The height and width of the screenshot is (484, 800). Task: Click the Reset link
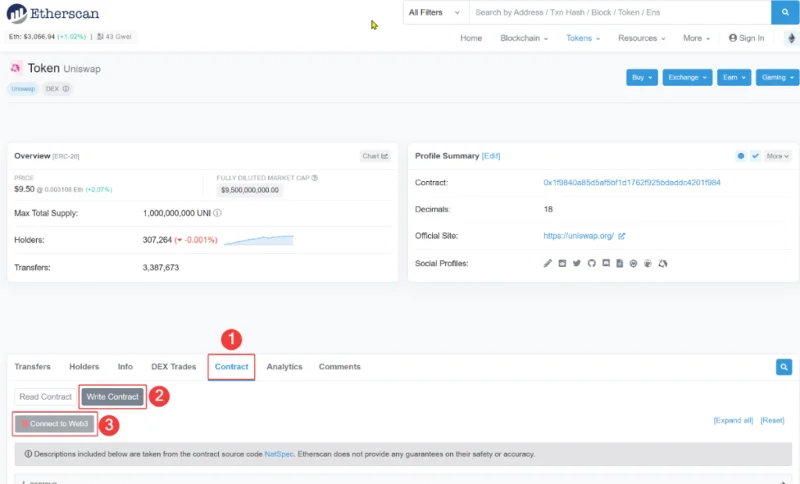pyautogui.click(x=772, y=421)
